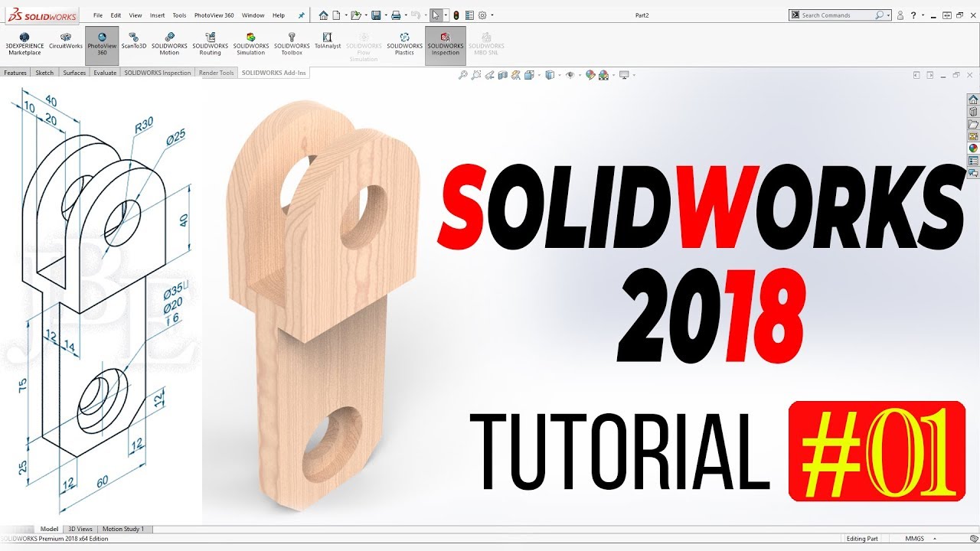980x551 pixels.
Task: Save the part with the Save icon
Action: pos(376,15)
